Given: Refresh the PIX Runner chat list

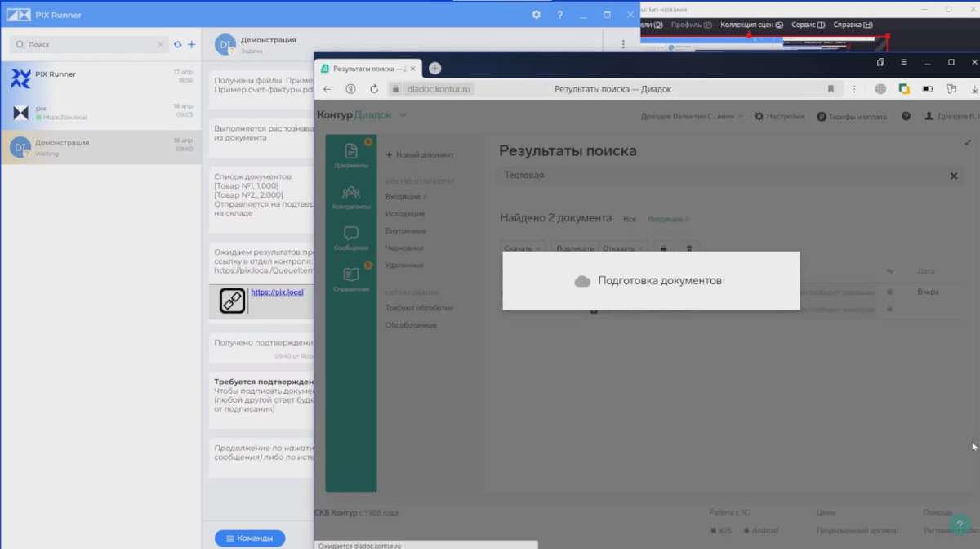Looking at the screenshot, I should click(177, 44).
